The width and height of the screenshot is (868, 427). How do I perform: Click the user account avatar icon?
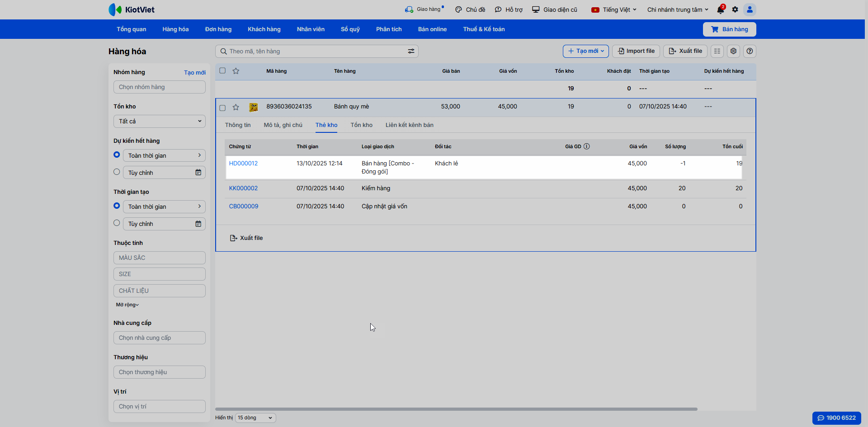coord(750,9)
